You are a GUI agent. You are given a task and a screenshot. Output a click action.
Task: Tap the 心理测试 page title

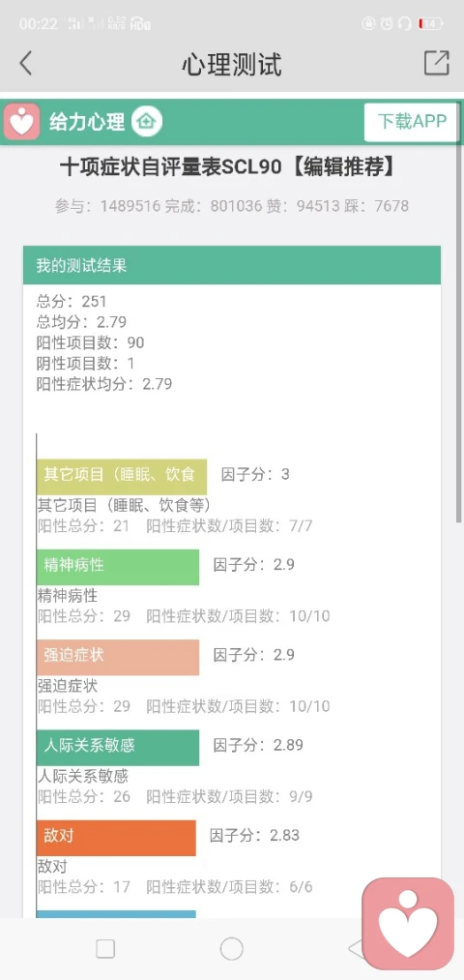coord(232,65)
